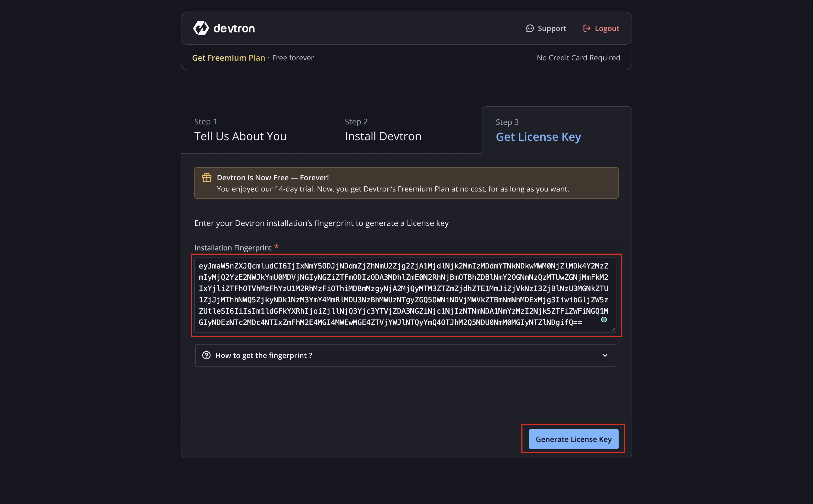Click the chevron arrow on the fingerprint help row
Image resolution: width=813 pixels, height=504 pixels.
(x=605, y=355)
